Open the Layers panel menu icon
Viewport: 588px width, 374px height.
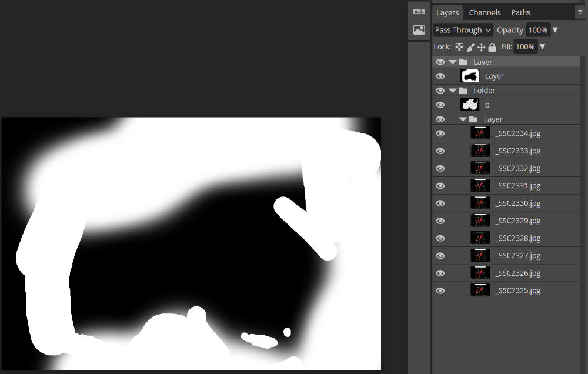click(x=580, y=12)
